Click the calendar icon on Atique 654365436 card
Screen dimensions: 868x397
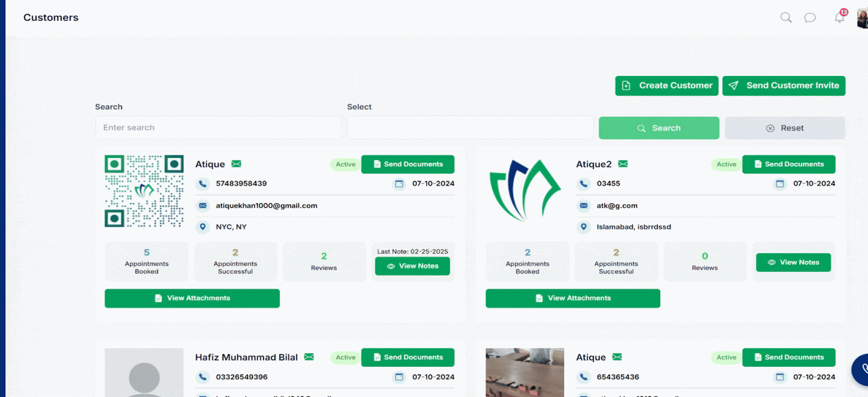point(780,377)
